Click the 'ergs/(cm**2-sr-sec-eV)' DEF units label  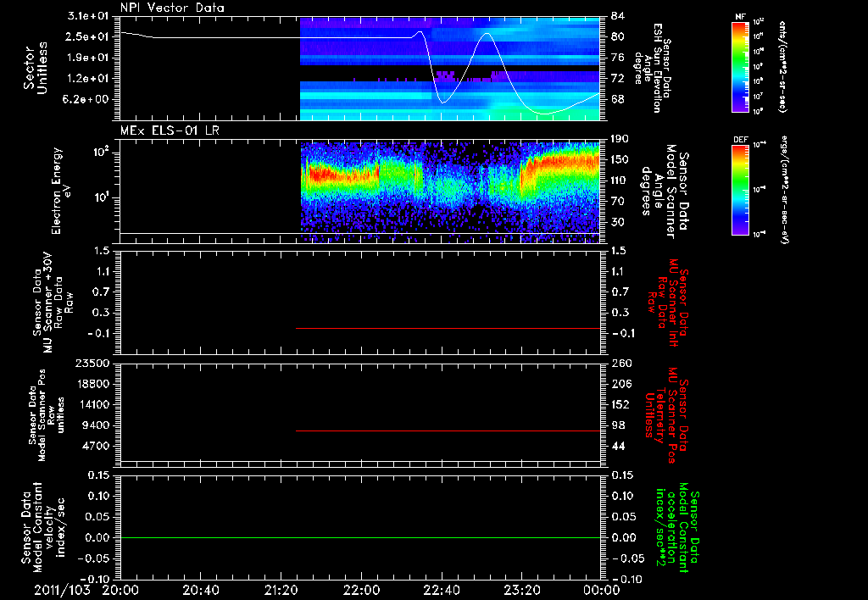click(785, 189)
